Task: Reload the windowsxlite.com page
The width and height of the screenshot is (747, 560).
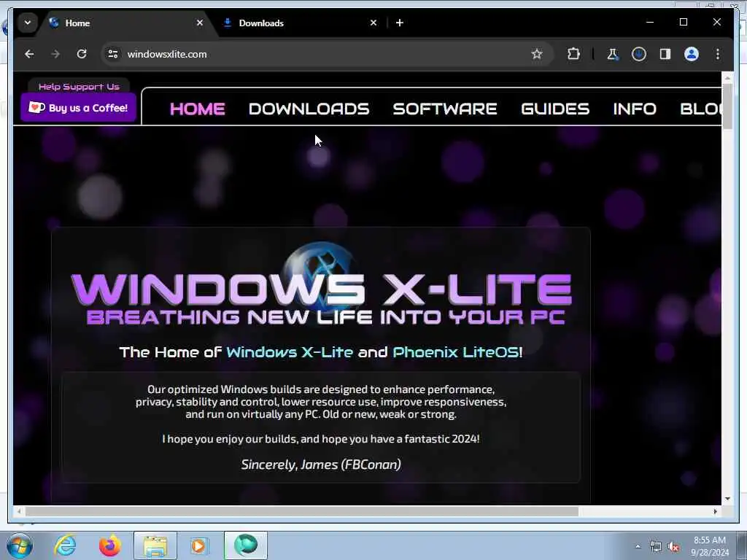Action: coord(82,54)
